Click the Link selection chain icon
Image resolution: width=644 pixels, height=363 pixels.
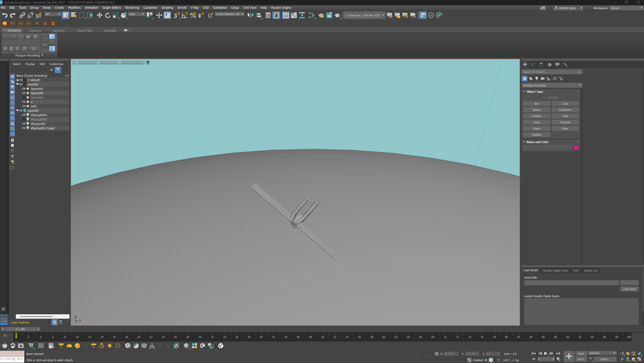click(x=22, y=15)
